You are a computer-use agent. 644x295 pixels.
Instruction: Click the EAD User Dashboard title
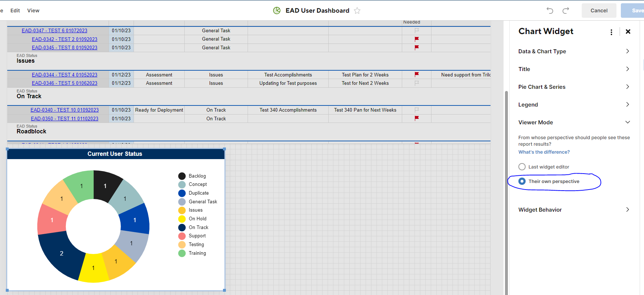click(x=317, y=11)
